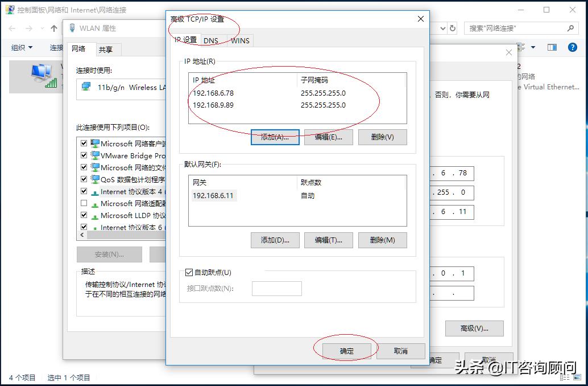Disable the 自动跃点(U) checkbox
Viewport: 588px width, 386px height.
(189, 272)
